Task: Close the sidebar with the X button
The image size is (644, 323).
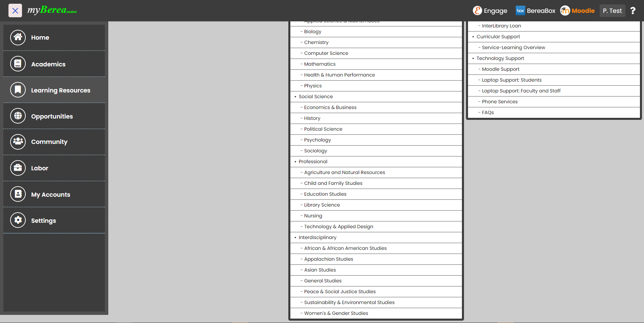Action: coord(15,11)
